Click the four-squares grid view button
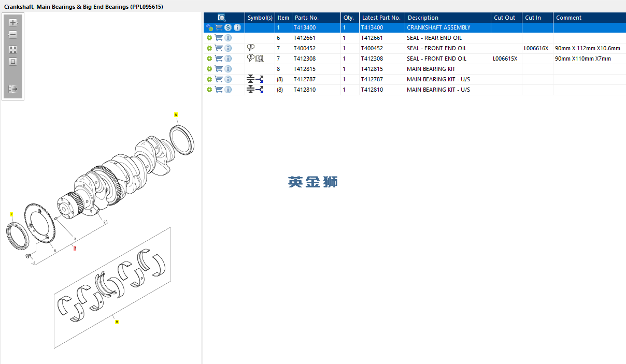 coord(13,50)
